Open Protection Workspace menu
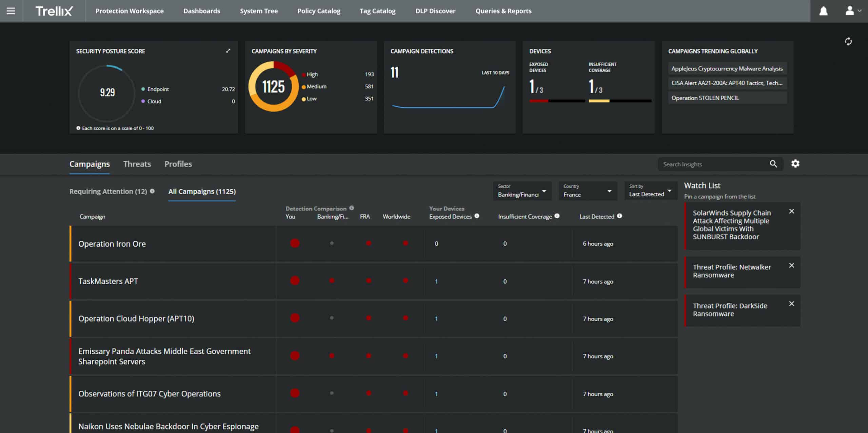868x433 pixels. point(130,11)
